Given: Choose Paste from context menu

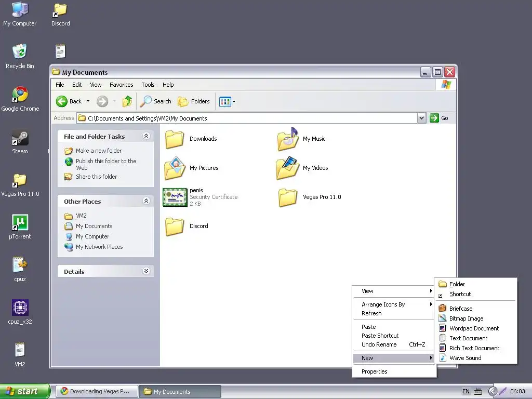Looking at the screenshot, I should point(394,327).
